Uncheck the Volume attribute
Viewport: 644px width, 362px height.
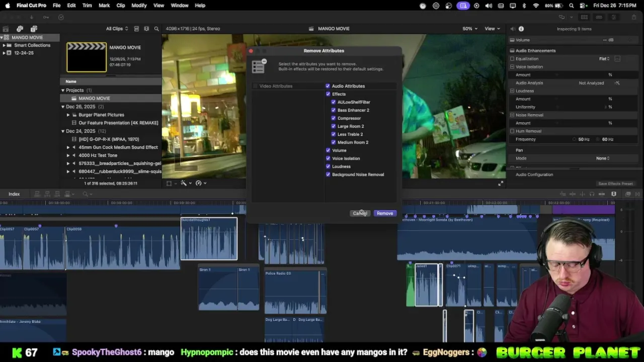pos(328,150)
